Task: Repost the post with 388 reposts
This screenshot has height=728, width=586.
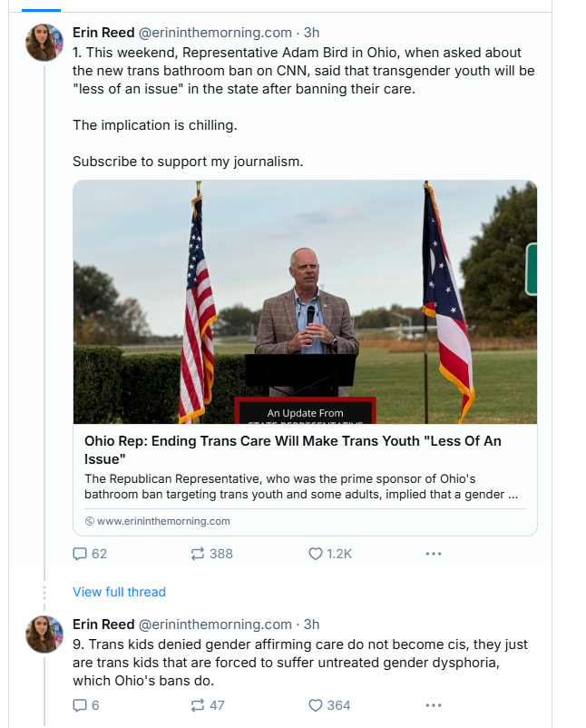Action: click(198, 554)
